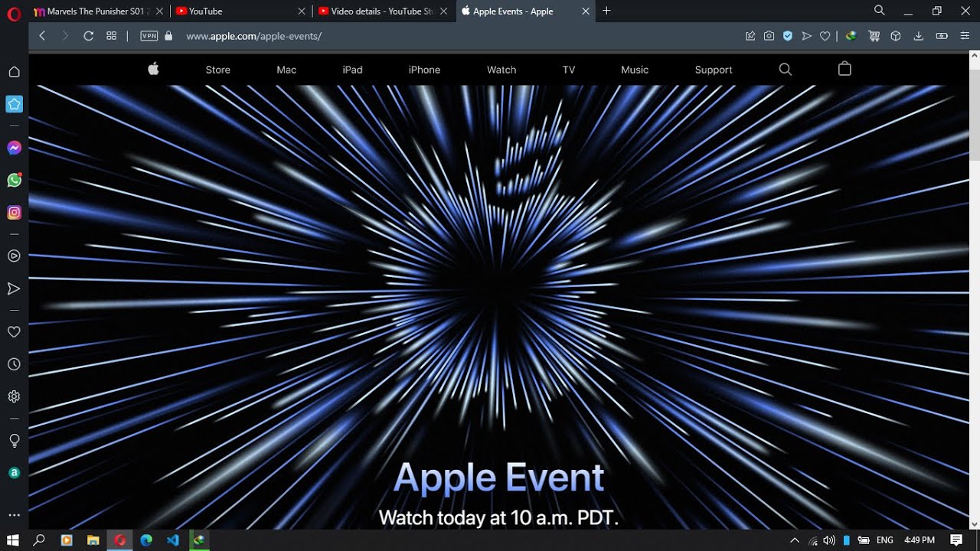980x551 pixels.
Task: Open History clock in the sidebar
Action: pos(14,364)
